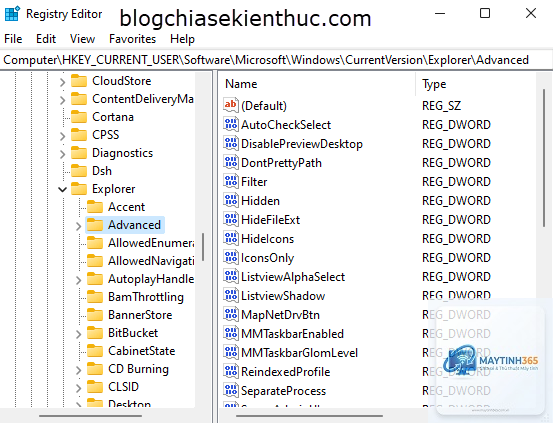Select the SeparateProcess value name
553x423 pixels.
tap(283, 391)
